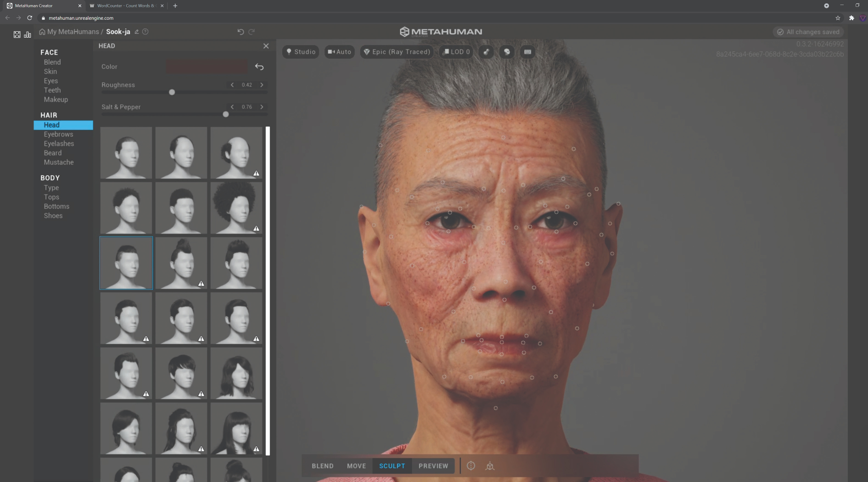
Task: Close the HEAD panel
Action: tap(266, 46)
